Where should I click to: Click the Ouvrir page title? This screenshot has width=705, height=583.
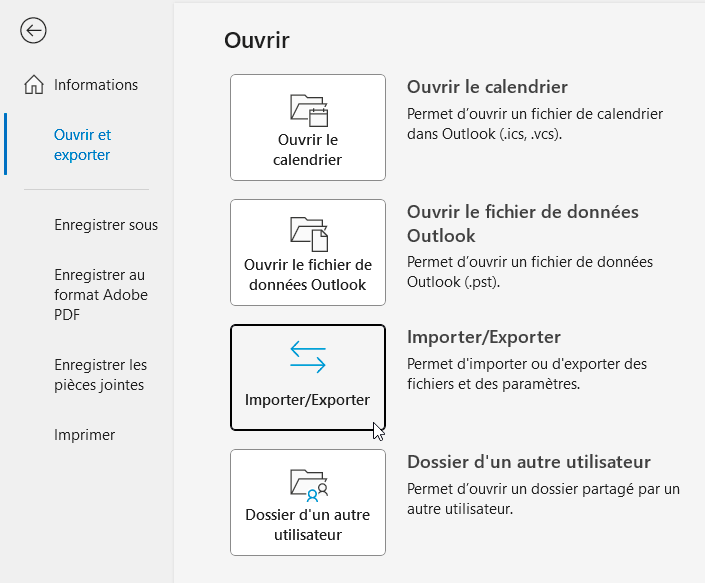tap(257, 40)
